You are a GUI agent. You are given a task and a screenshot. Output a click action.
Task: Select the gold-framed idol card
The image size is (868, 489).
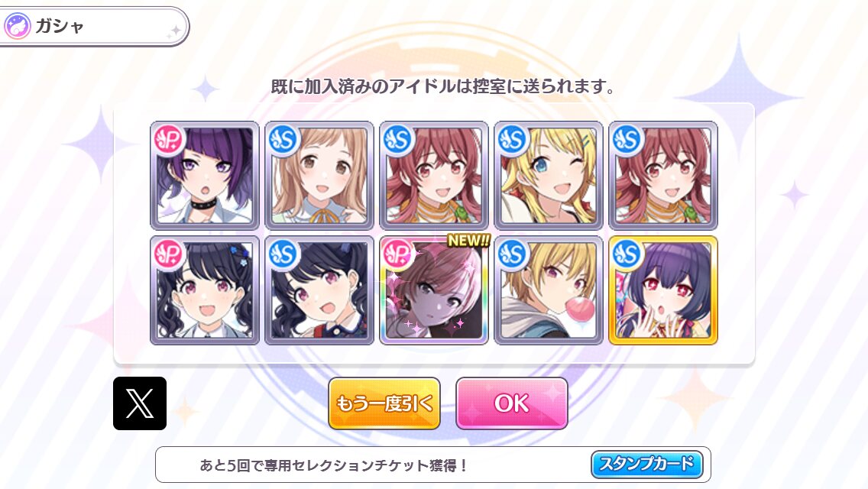click(x=663, y=290)
